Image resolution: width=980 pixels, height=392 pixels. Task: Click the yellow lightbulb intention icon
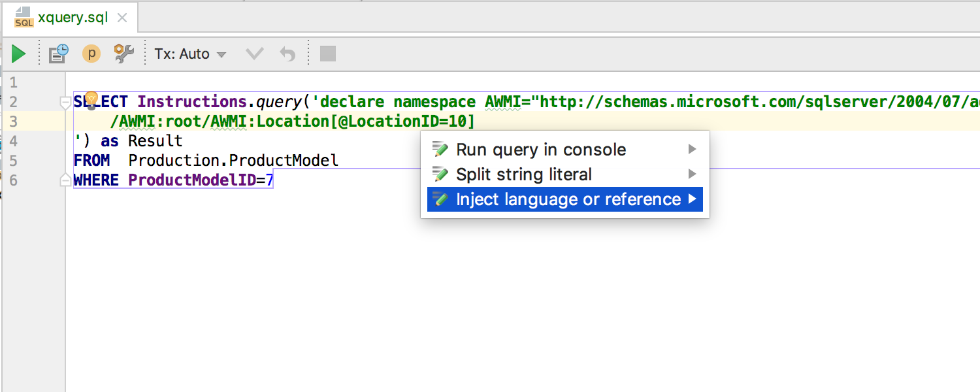tap(91, 100)
